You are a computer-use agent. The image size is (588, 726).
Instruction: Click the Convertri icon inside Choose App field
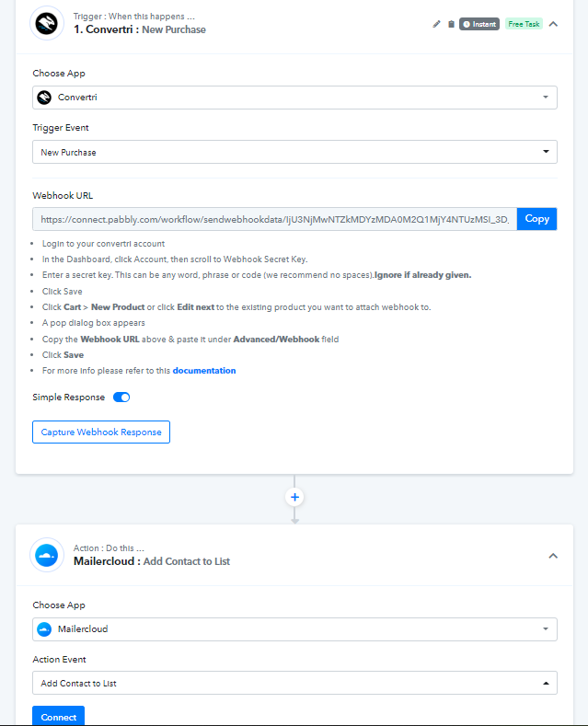pyautogui.click(x=44, y=98)
